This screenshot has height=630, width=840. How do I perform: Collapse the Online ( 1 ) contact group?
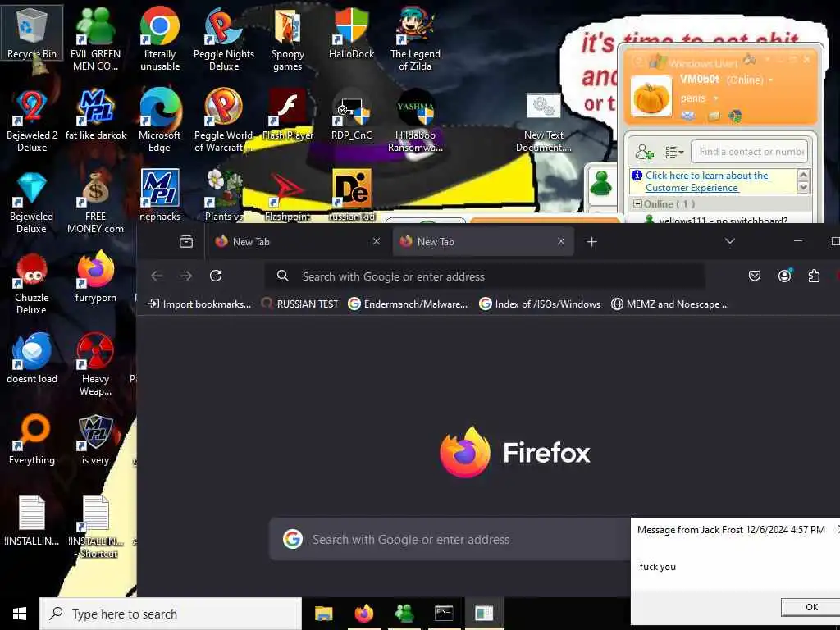pyautogui.click(x=637, y=204)
